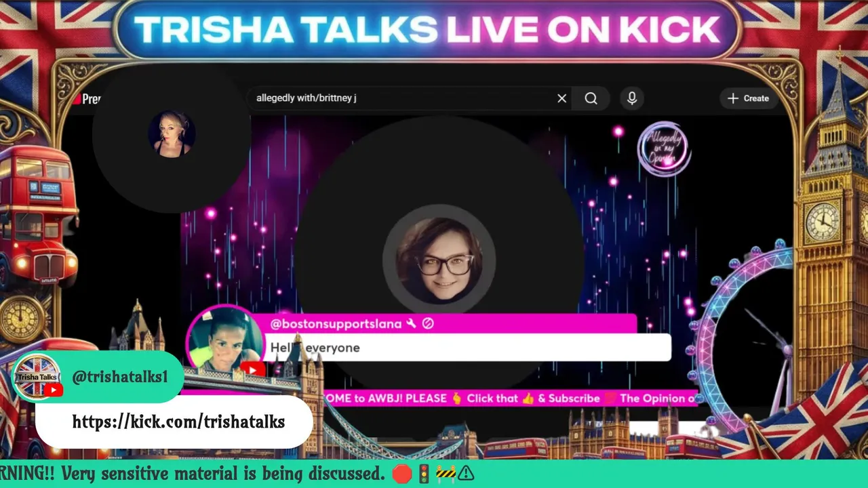
Task: Click the 'TRISHA TALKS LIVE ON KICK' header banner
Action: point(427,30)
